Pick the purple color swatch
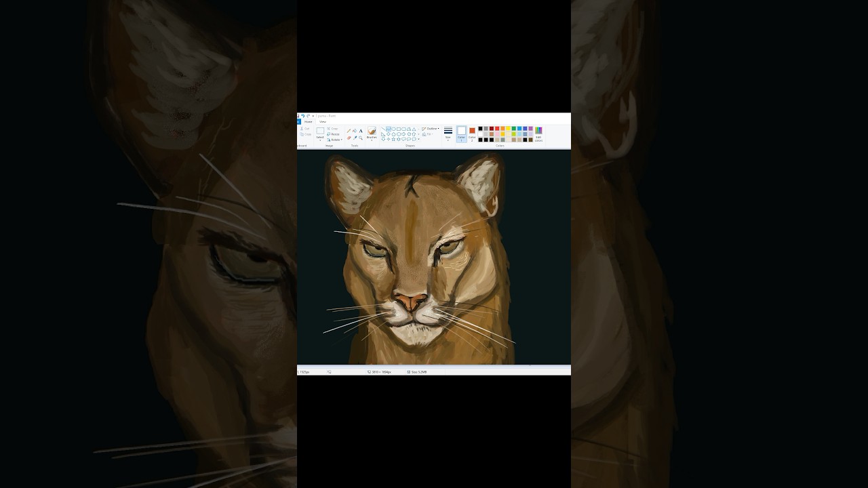 click(x=530, y=129)
